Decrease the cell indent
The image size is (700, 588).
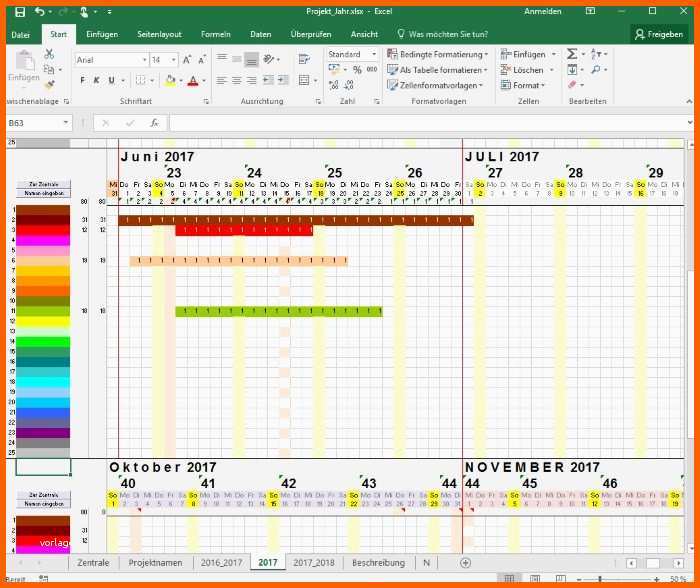(x=268, y=80)
